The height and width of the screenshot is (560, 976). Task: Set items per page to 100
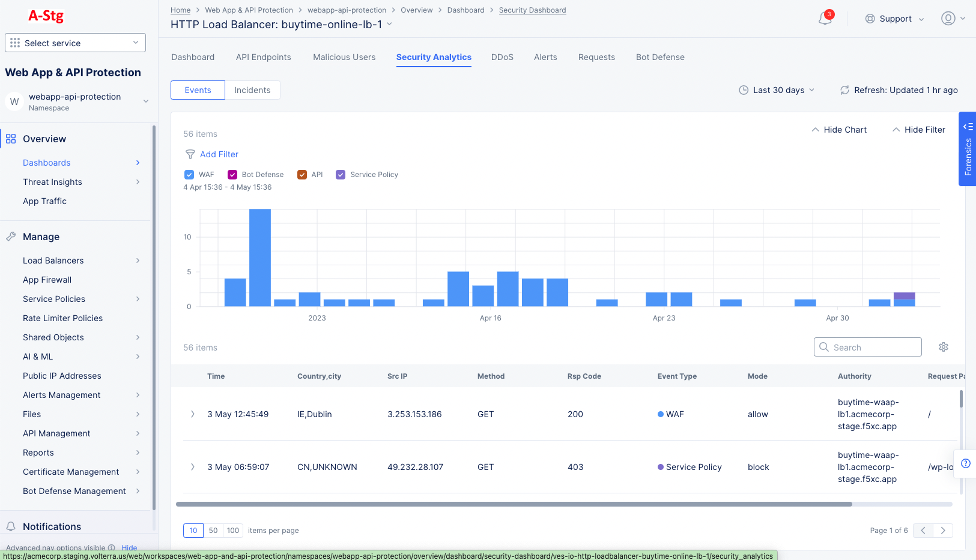point(232,531)
